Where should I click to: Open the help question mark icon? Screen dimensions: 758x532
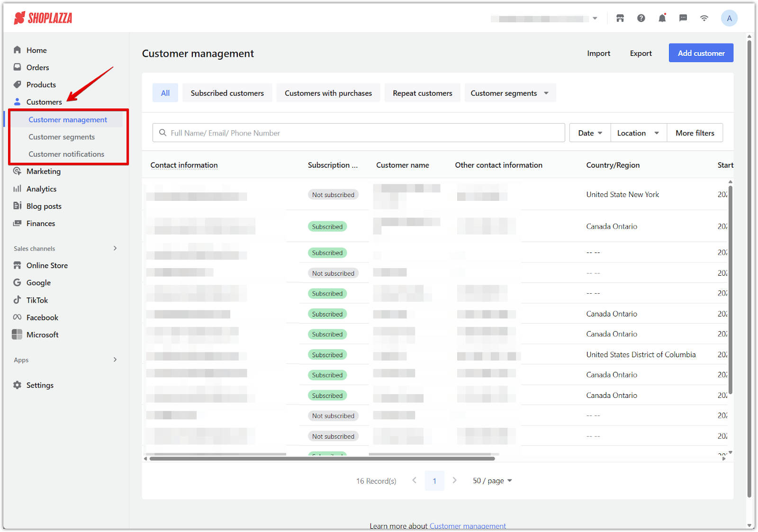click(x=641, y=18)
